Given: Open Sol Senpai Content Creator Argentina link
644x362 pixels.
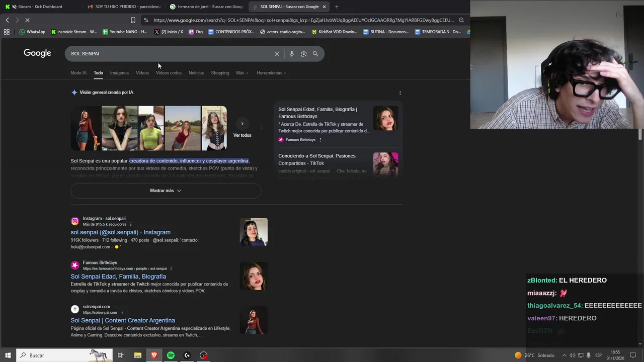Looking at the screenshot, I should pos(123,320).
